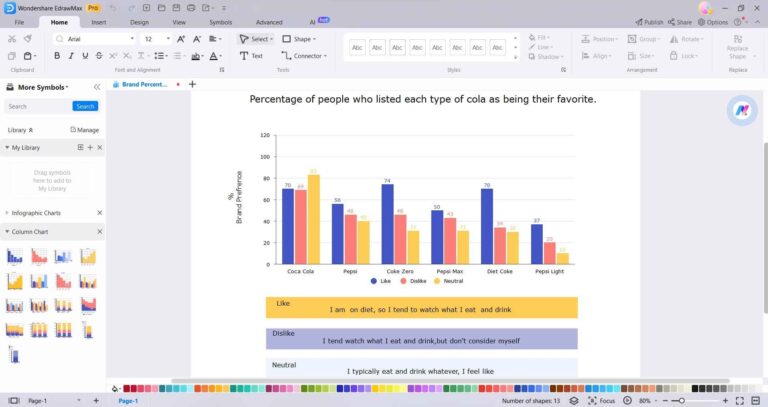
Task: Click the fit to full screen icon
Action: pos(740,401)
